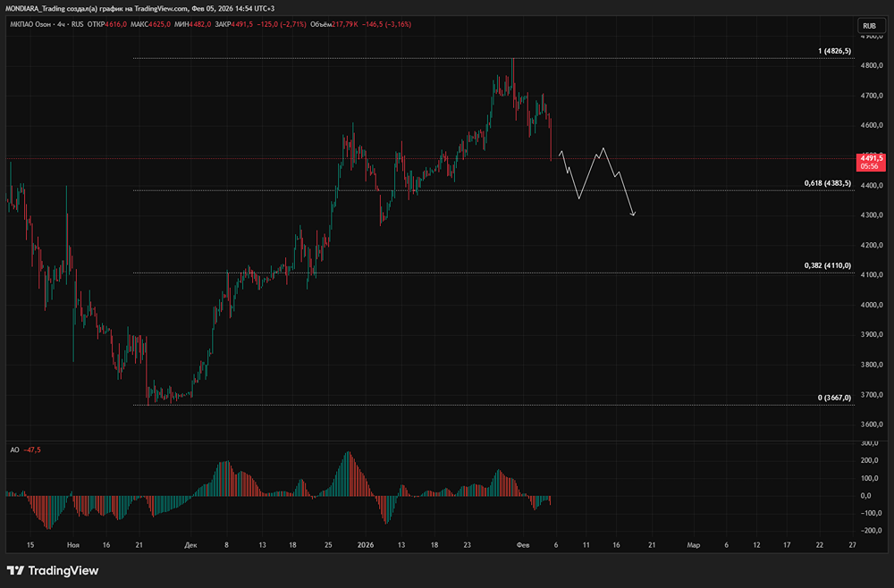Click the TradingView logo at the bottom
Image resolution: width=894 pixels, height=588 pixels.
coord(53,570)
